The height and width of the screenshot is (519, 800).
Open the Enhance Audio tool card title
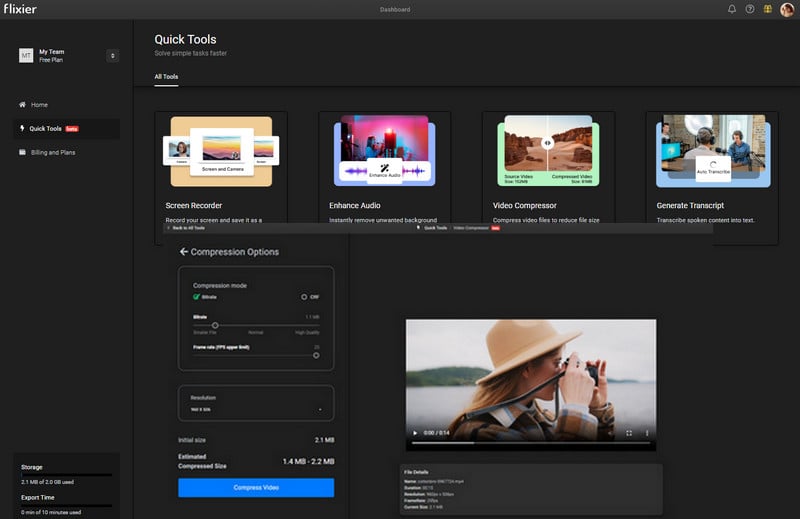pos(355,205)
